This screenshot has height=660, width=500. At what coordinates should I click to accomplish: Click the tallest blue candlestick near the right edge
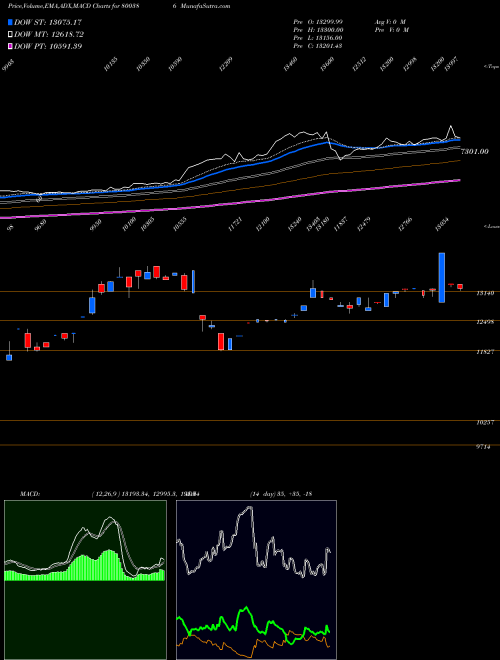tap(442, 278)
